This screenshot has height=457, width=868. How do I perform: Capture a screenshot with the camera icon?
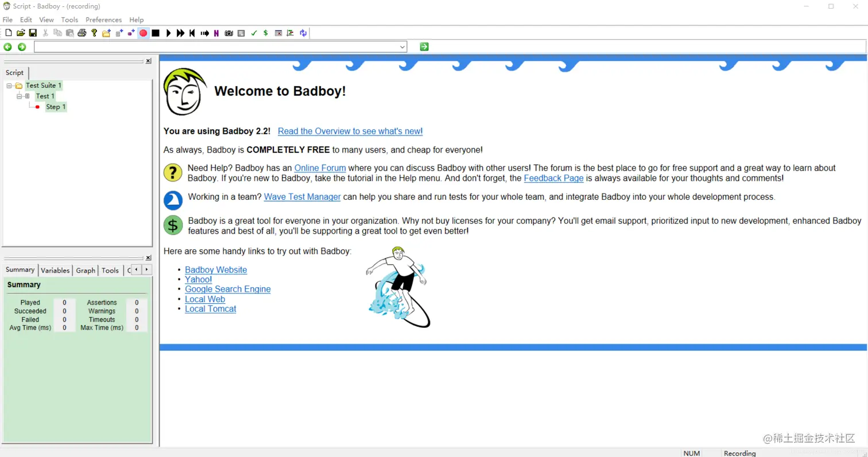point(229,33)
